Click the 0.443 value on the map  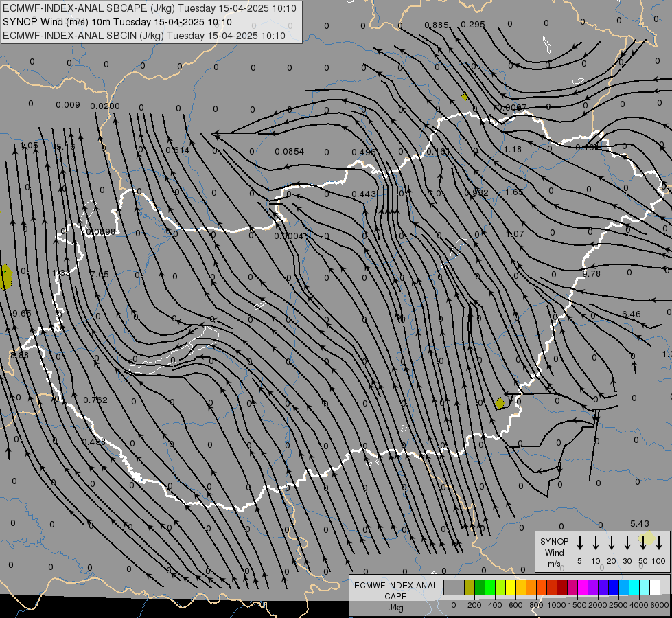(x=363, y=194)
